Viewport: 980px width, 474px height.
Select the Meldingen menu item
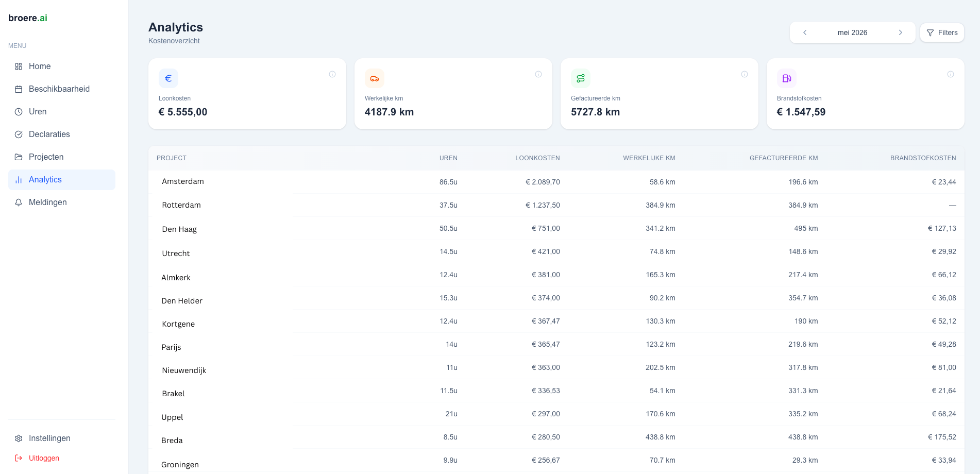pos(62,202)
